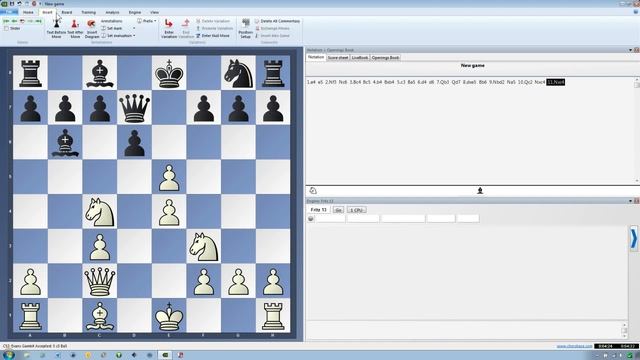Viewport: 640px width, 360px height.
Task: Select the Notation tab
Action: point(316,58)
